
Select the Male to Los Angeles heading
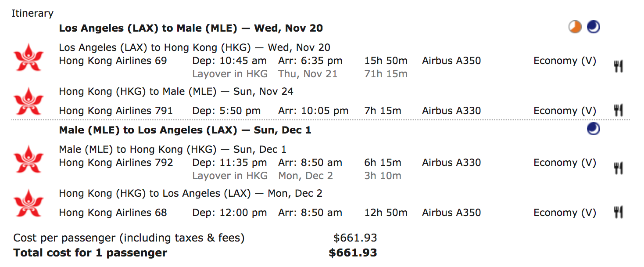[185, 130]
